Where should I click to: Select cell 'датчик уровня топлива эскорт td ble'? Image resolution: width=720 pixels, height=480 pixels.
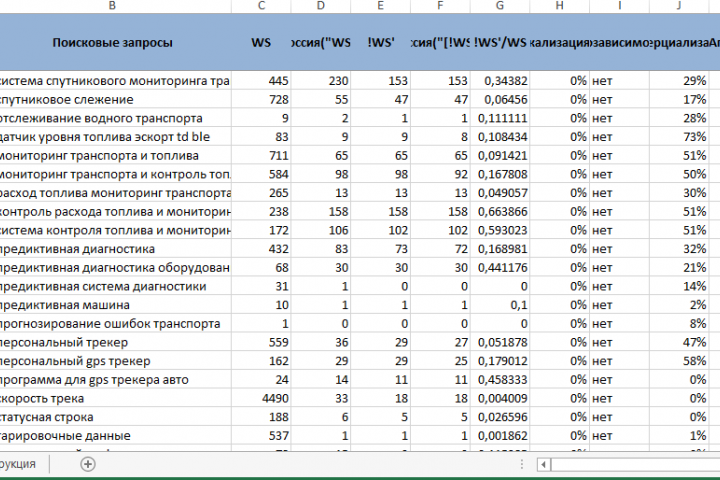coord(115,137)
